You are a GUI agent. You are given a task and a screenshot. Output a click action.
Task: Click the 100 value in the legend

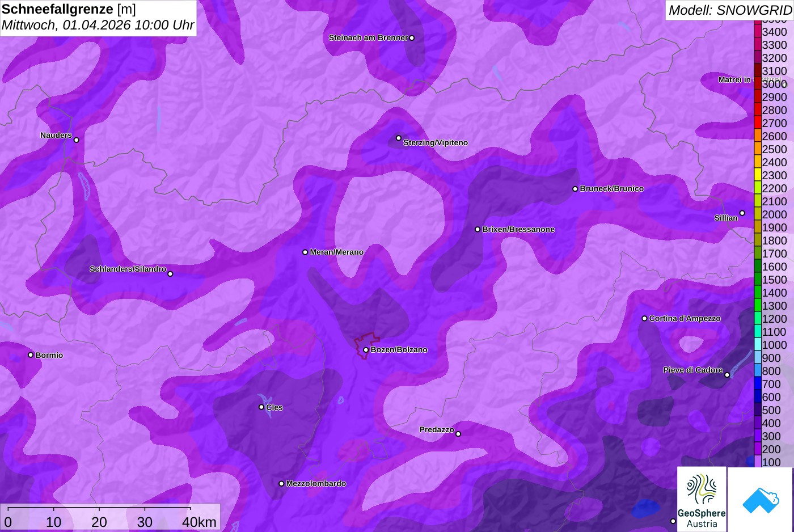771,462
